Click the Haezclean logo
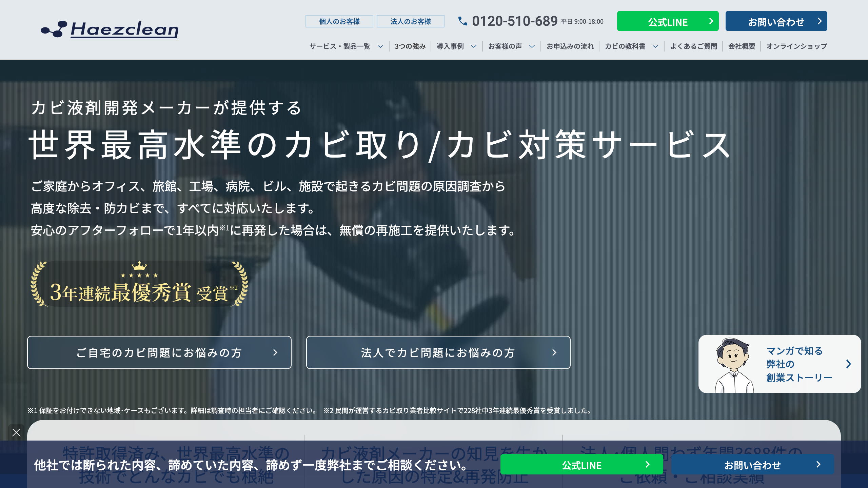Viewport: 868px width, 488px height. pos(110,29)
